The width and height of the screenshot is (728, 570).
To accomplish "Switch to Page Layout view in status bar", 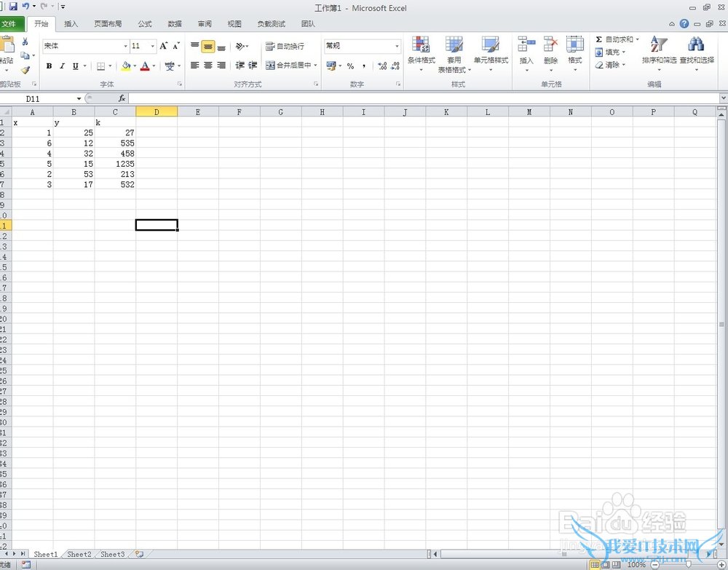I will tap(606, 564).
